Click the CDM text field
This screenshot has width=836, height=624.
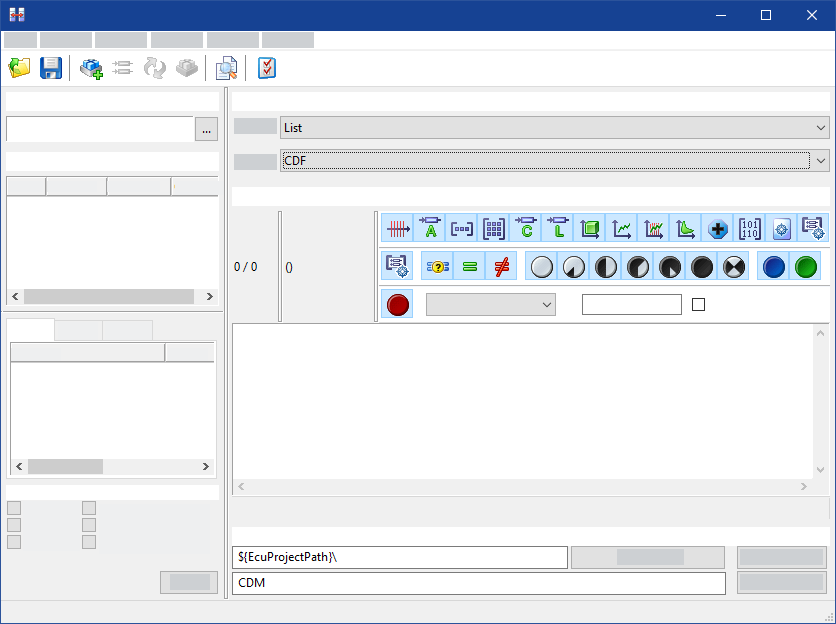point(479,583)
